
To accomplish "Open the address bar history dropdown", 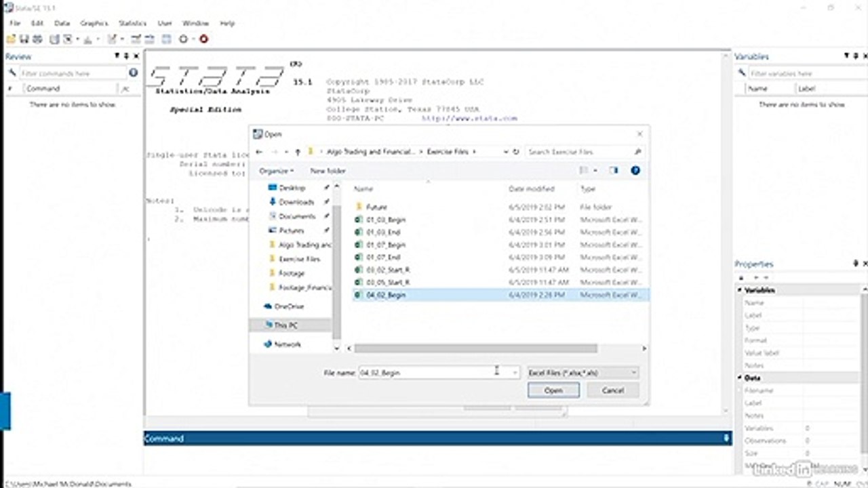I will [505, 152].
